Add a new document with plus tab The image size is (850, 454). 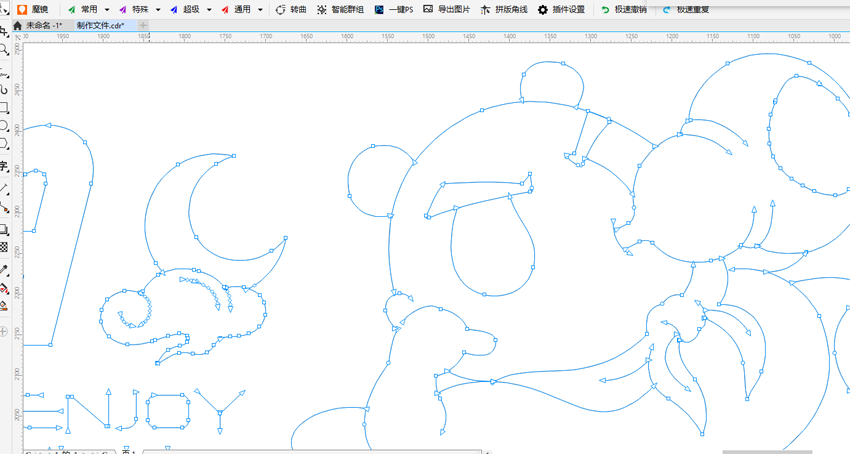(143, 25)
